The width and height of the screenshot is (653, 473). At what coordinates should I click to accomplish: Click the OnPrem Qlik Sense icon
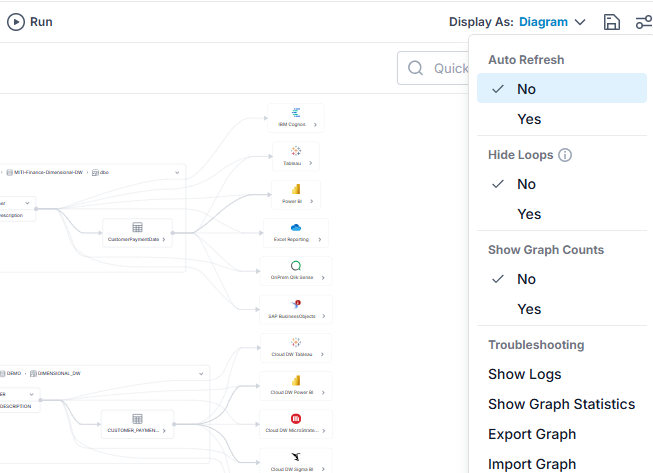(x=296, y=266)
